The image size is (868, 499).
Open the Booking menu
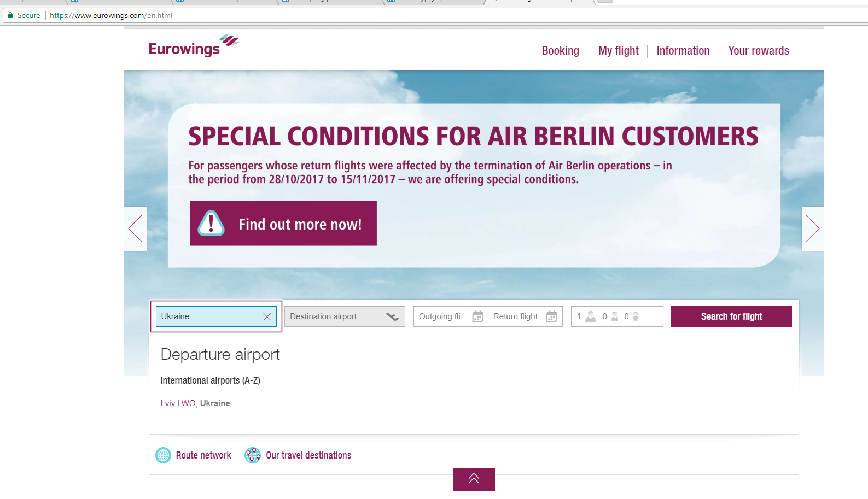tap(560, 51)
